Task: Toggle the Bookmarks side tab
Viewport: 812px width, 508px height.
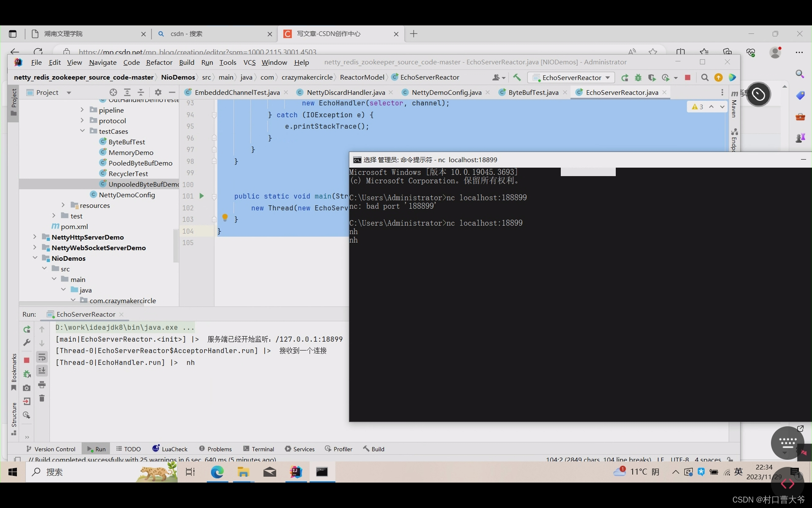Action: click(x=14, y=373)
